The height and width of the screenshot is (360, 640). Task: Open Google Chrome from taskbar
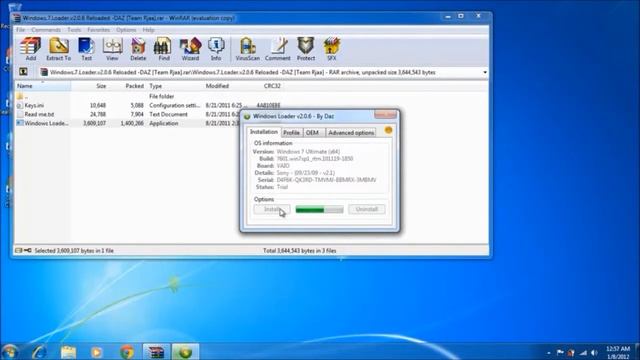tap(127, 351)
